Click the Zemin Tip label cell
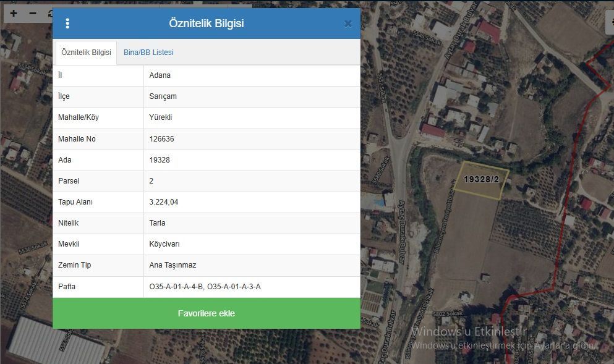The width and height of the screenshot is (614, 364). pos(98,265)
